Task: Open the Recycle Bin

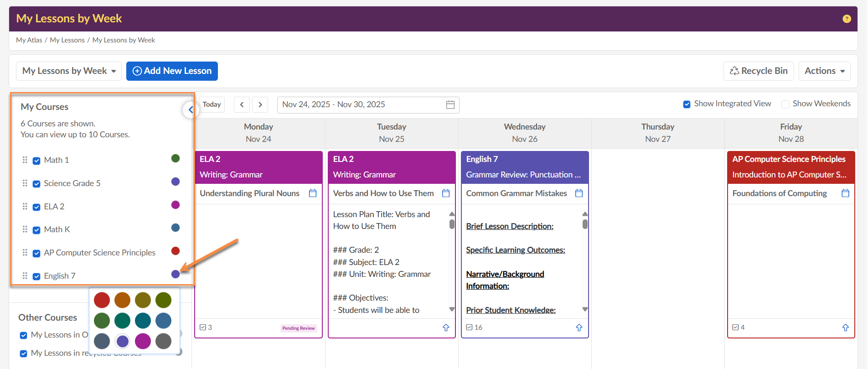Action: [759, 71]
